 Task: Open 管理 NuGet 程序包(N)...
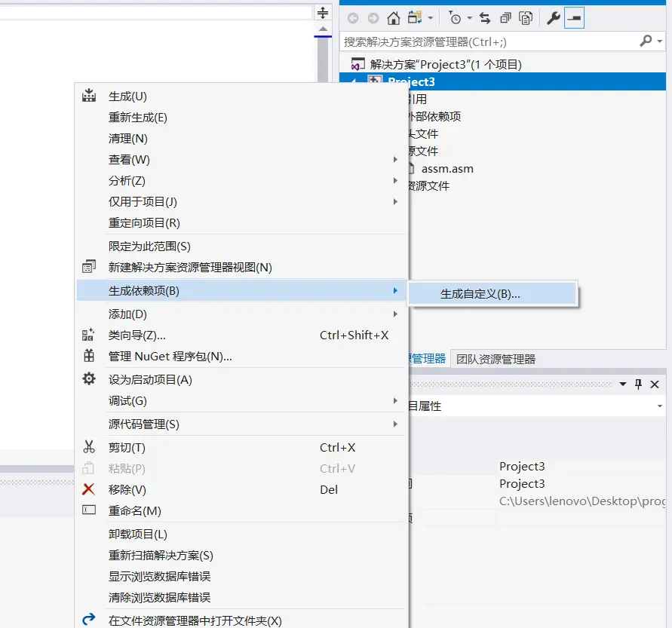(x=241, y=356)
